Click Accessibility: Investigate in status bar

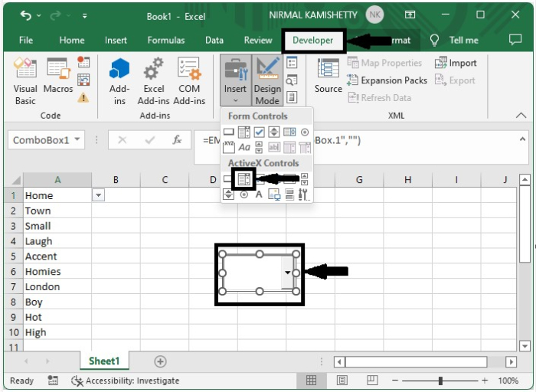pyautogui.click(x=125, y=381)
